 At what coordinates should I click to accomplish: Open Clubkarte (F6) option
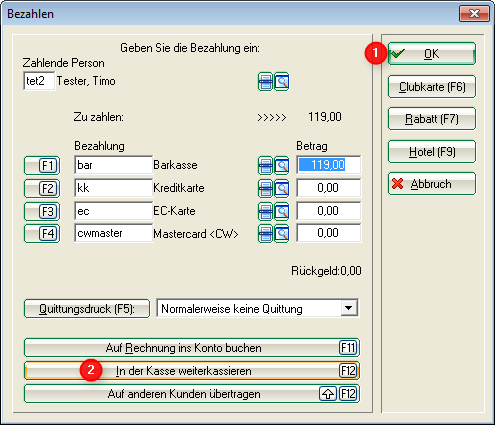click(x=432, y=87)
